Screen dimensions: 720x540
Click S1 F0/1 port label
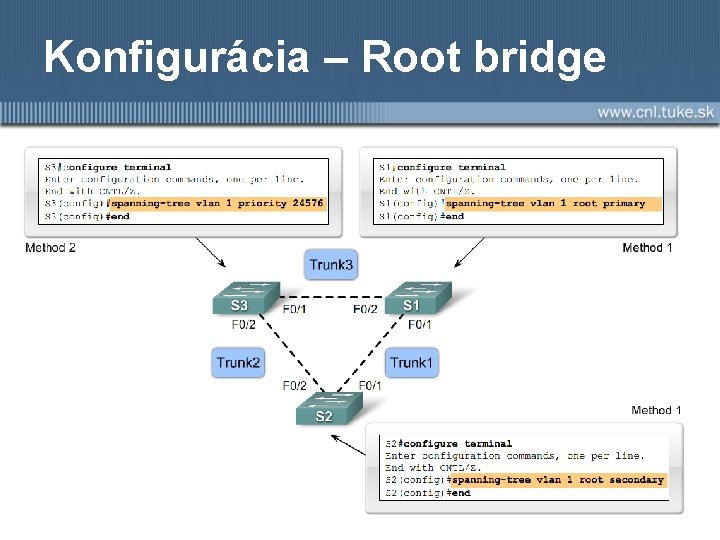(x=420, y=325)
